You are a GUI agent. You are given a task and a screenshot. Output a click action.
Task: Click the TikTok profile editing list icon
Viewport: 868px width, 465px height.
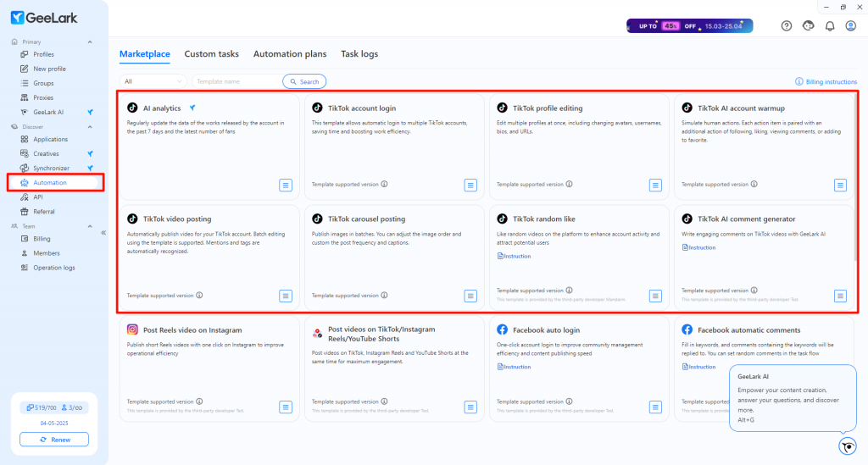point(655,185)
